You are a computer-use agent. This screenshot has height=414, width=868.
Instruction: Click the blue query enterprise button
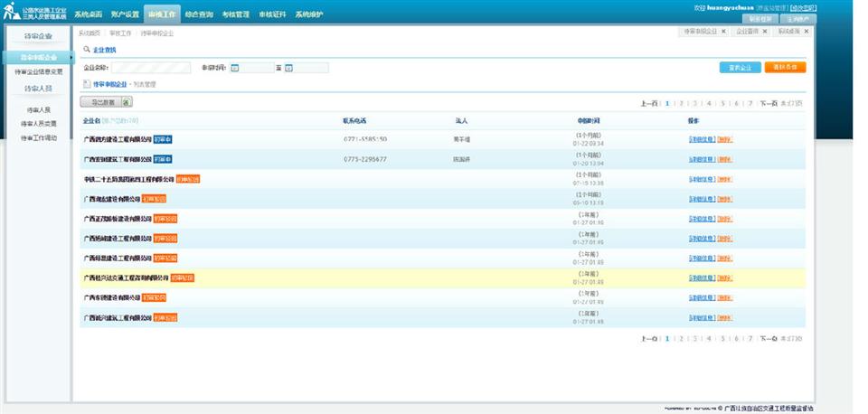[x=740, y=67]
